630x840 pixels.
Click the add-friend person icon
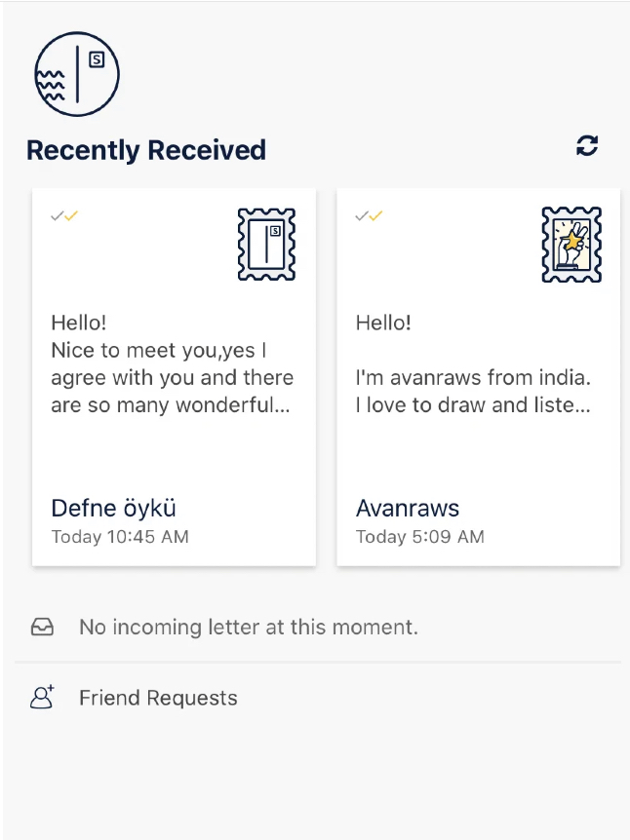tap(42, 698)
